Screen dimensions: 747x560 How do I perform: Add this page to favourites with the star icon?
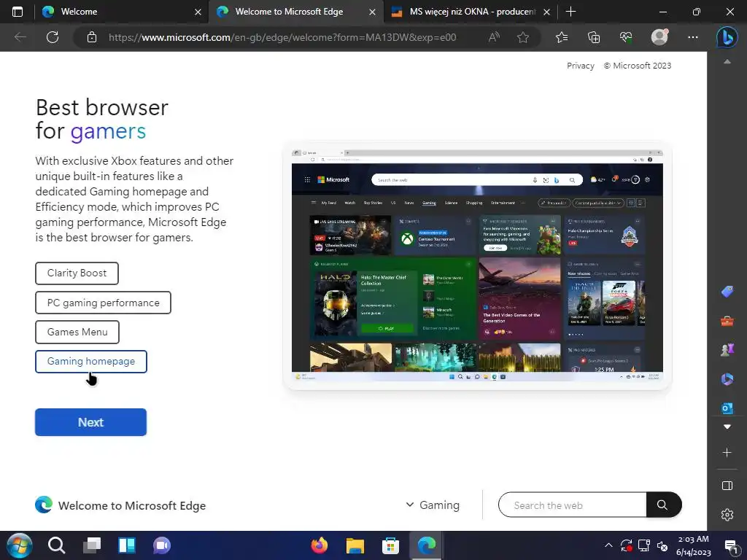(x=523, y=37)
